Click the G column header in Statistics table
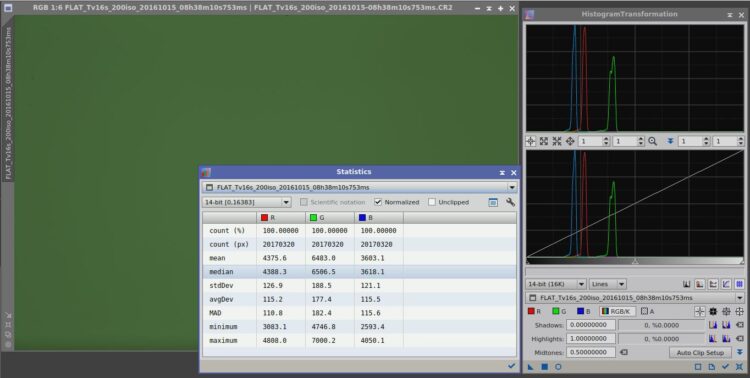The width and height of the screenshot is (750, 378). click(x=330, y=218)
